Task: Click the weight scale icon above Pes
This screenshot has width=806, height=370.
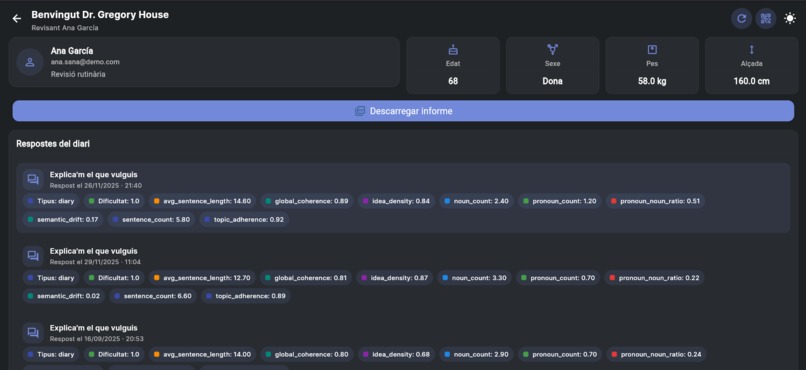Action: click(652, 50)
